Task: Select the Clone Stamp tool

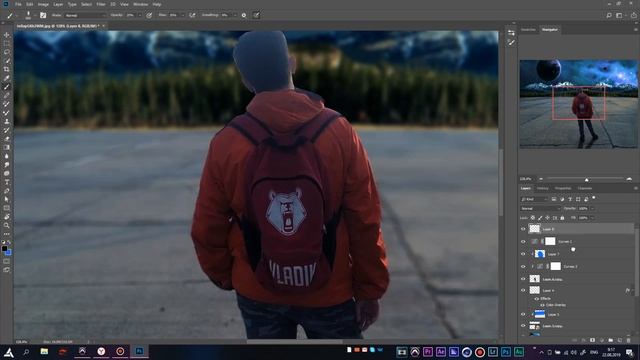Action: pyautogui.click(x=7, y=121)
